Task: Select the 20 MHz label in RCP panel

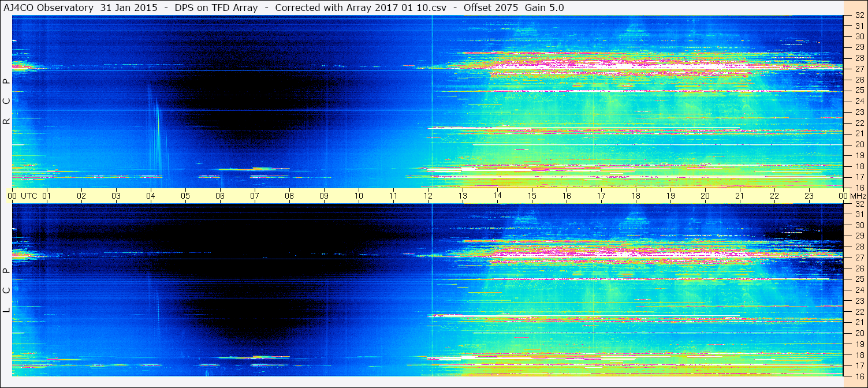Action: [x=859, y=144]
